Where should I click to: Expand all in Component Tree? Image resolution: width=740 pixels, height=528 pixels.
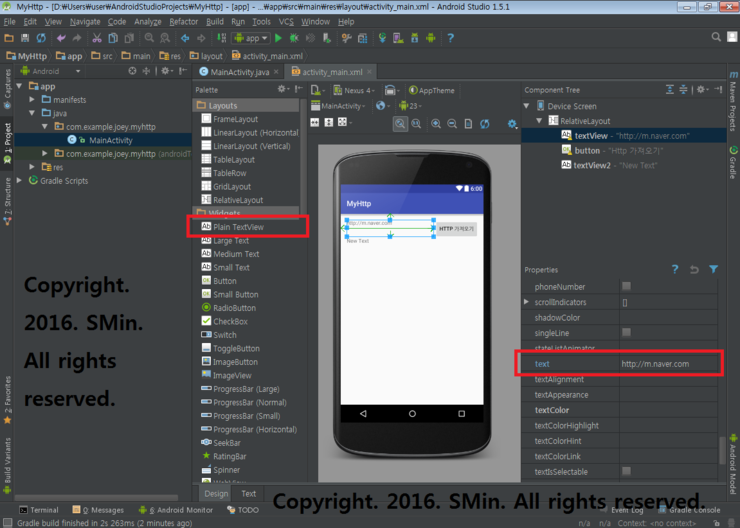point(670,90)
